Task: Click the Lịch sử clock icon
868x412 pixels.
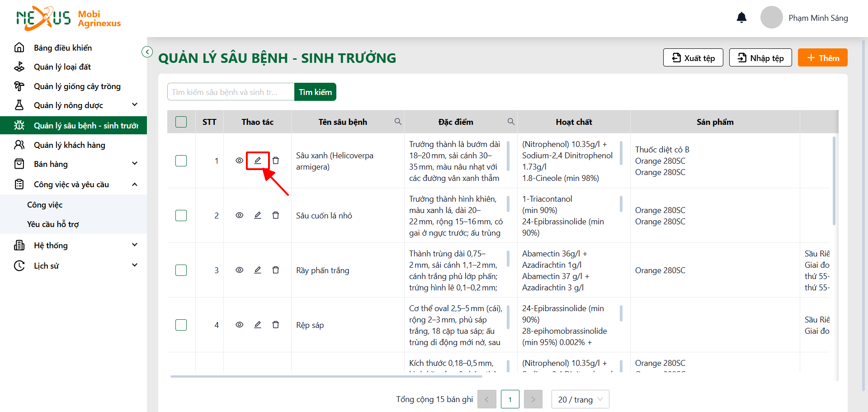Action: click(19, 265)
